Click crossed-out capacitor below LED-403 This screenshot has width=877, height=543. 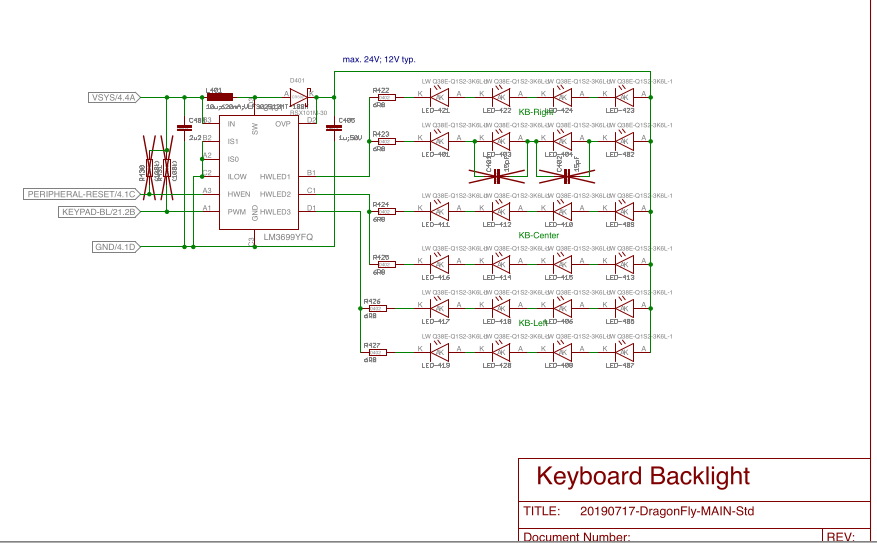pos(495,175)
